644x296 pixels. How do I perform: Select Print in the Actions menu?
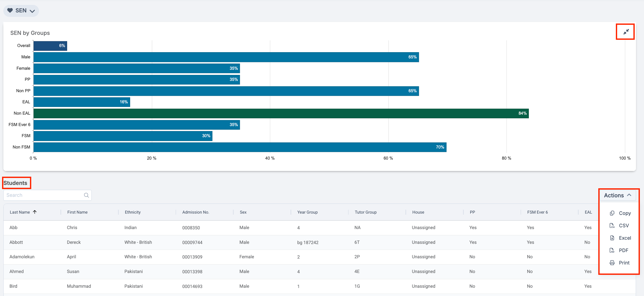pos(624,263)
